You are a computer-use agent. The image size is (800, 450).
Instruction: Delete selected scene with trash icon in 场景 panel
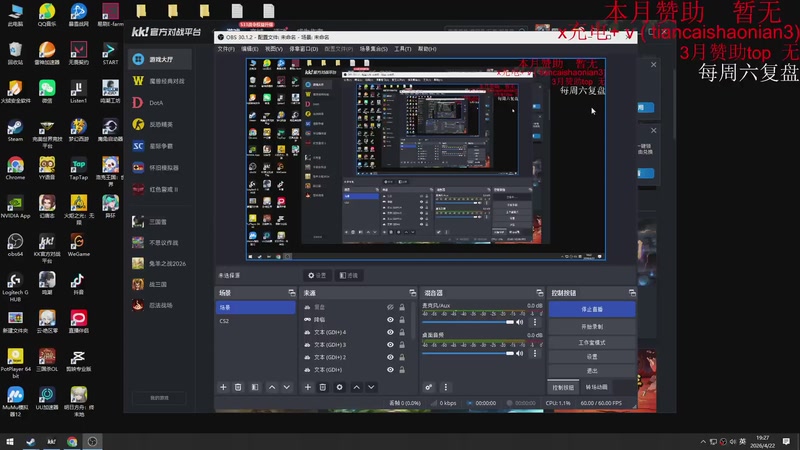(x=238, y=387)
